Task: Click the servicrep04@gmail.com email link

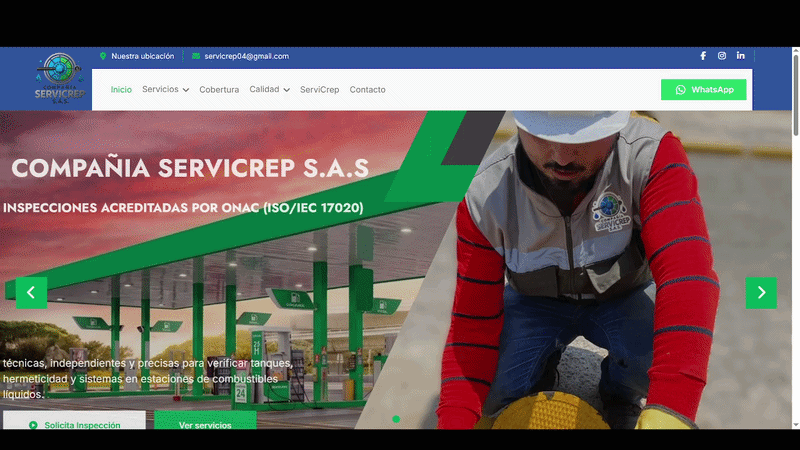Action: coord(246,56)
